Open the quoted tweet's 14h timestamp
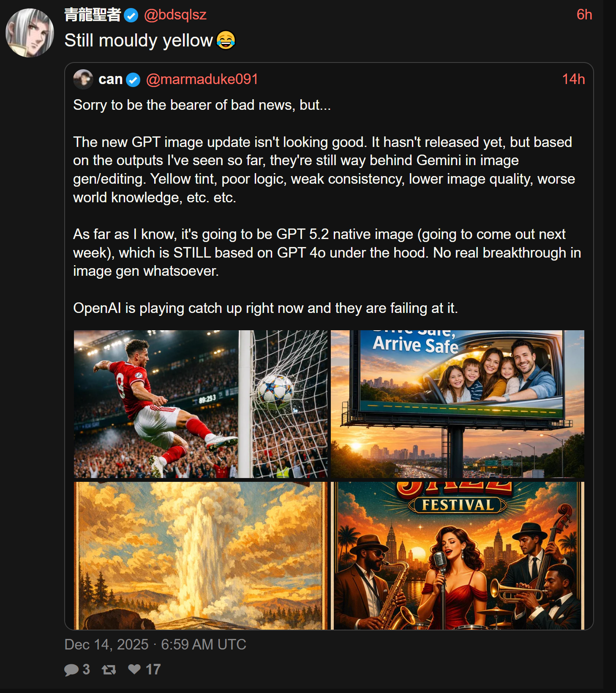616x693 pixels. [573, 79]
